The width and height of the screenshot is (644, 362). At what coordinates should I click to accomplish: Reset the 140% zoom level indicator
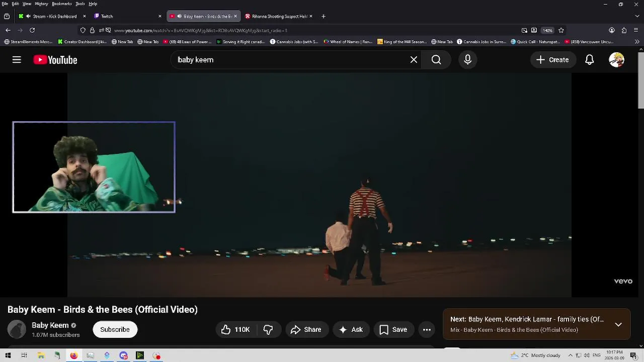[x=547, y=30]
